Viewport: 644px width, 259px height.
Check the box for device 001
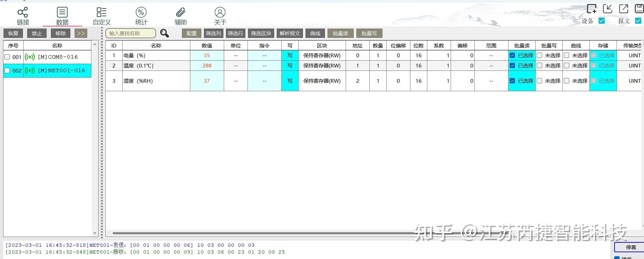(7, 57)
